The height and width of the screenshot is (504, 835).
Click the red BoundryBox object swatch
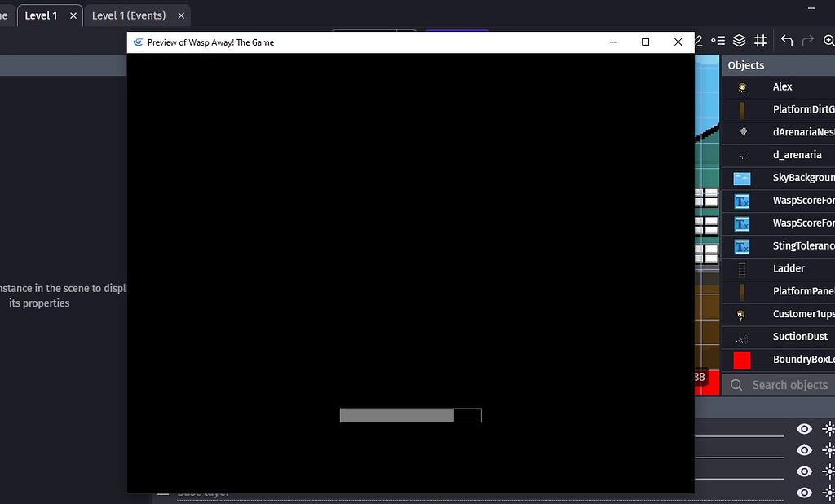point(742,359)
